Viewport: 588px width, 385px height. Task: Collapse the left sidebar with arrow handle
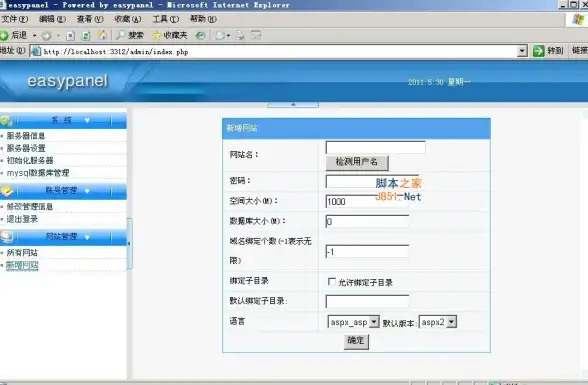(x=129, y=244)
